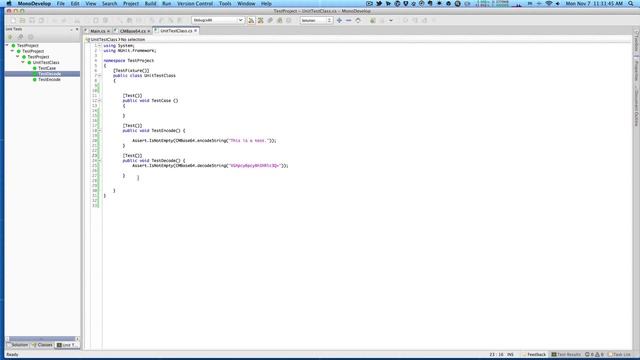
Task: Open the Apple menu
Action: (9, 4)
